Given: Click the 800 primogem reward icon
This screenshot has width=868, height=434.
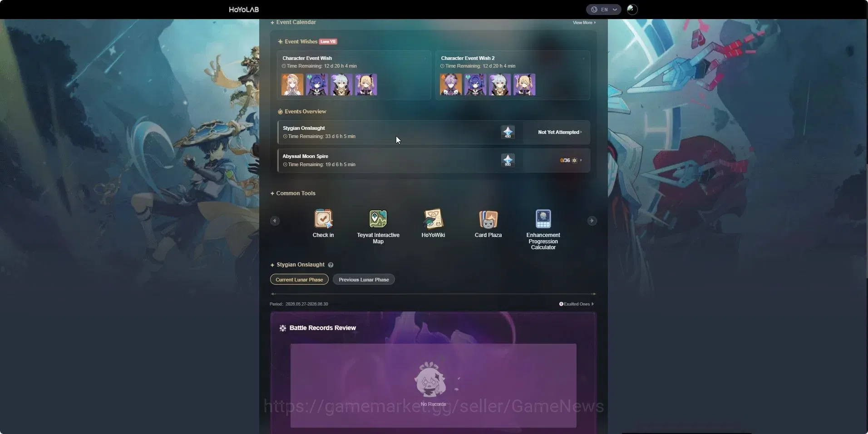Looking at the screenshot, I should click(508, 160).
